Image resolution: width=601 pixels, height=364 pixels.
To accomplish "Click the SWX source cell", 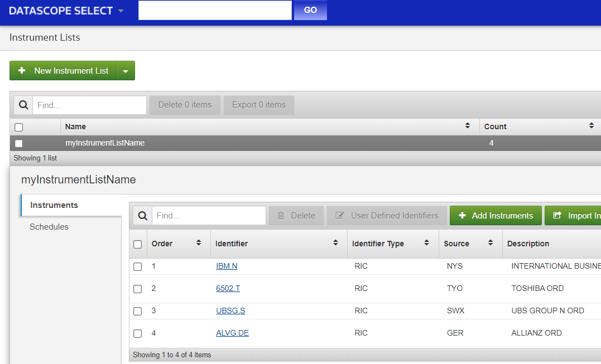I will (x=456, y=310).
